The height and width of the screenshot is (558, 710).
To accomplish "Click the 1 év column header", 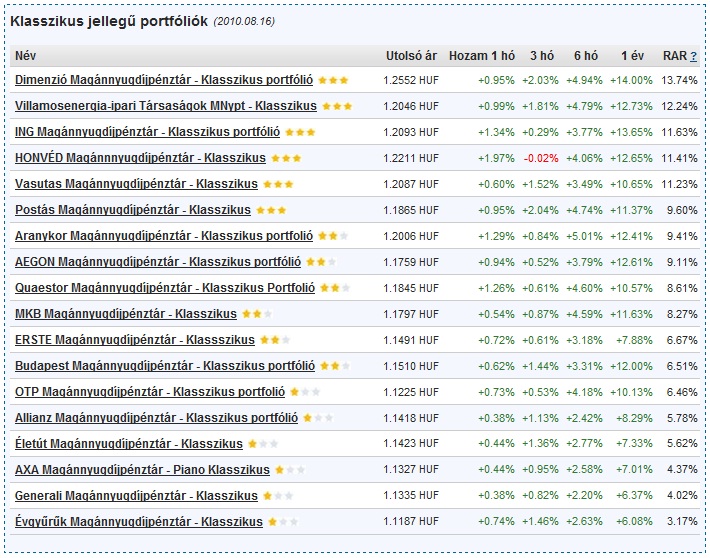I will [632, 56].
